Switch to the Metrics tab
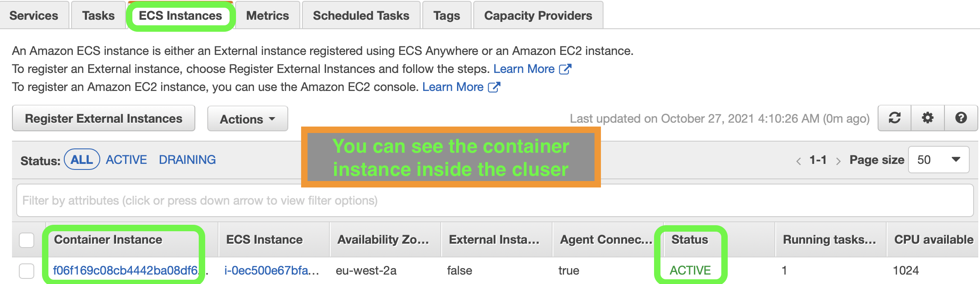Image resolution: width=980 pixels, height=284 pixels. [267, 15]
